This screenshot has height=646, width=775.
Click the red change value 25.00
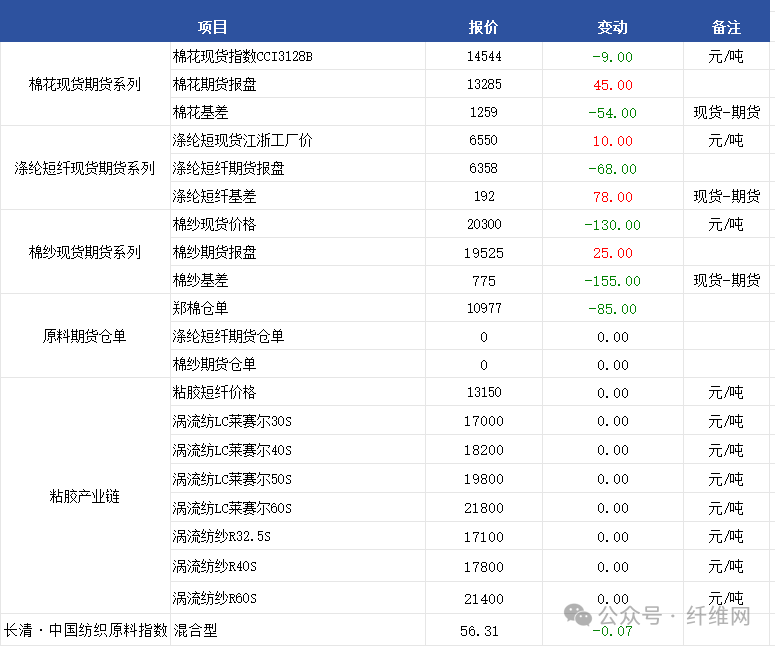613,253
